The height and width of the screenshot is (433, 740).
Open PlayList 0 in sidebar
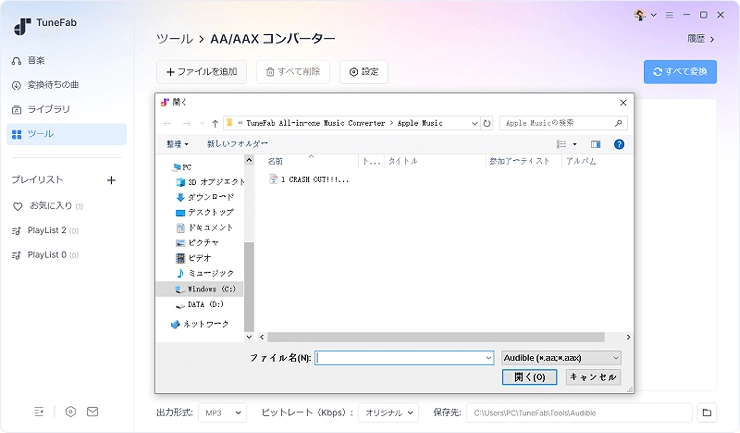(45, 255)
